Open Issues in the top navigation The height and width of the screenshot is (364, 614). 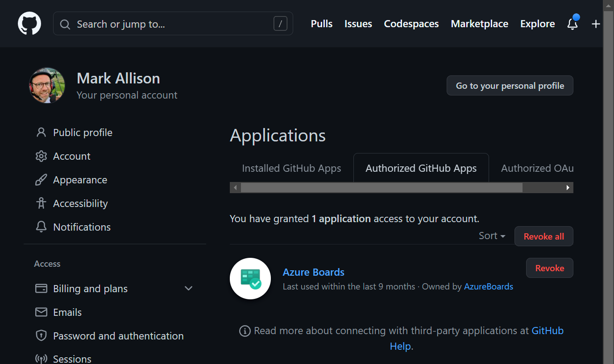click(358, 24)
